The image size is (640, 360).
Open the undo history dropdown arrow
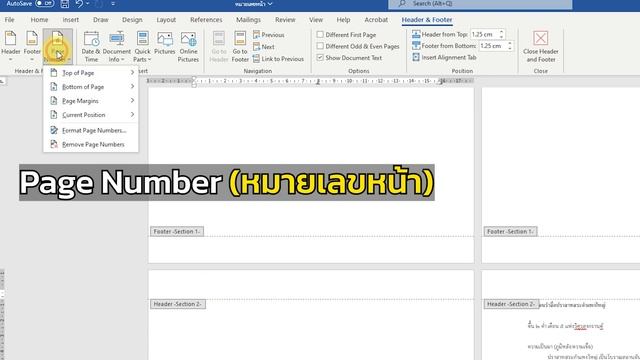(x=88, y=4)
